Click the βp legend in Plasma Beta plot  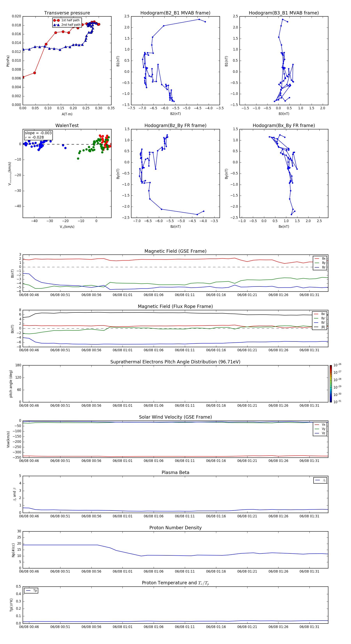point(320,480)
